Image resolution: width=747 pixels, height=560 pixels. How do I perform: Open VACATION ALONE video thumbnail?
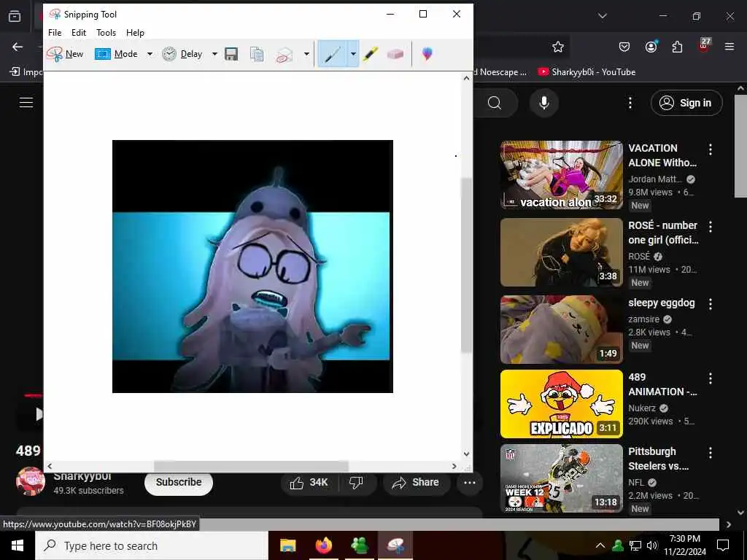point(561,175)
